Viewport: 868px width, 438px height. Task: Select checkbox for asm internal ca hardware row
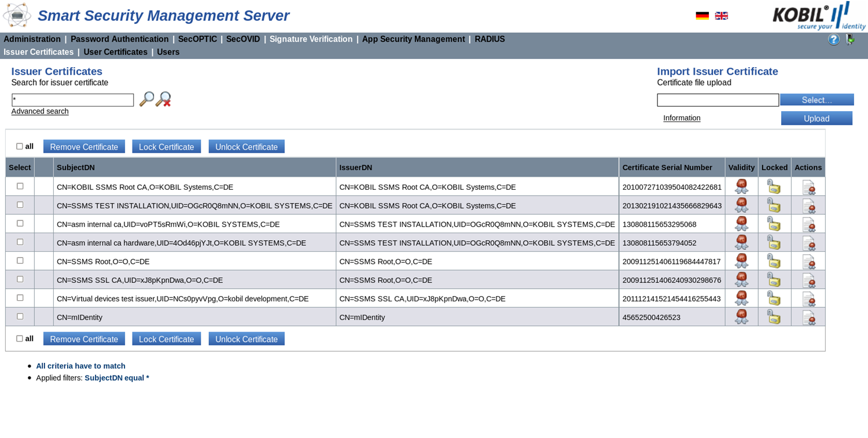click(x=20, y=241)
